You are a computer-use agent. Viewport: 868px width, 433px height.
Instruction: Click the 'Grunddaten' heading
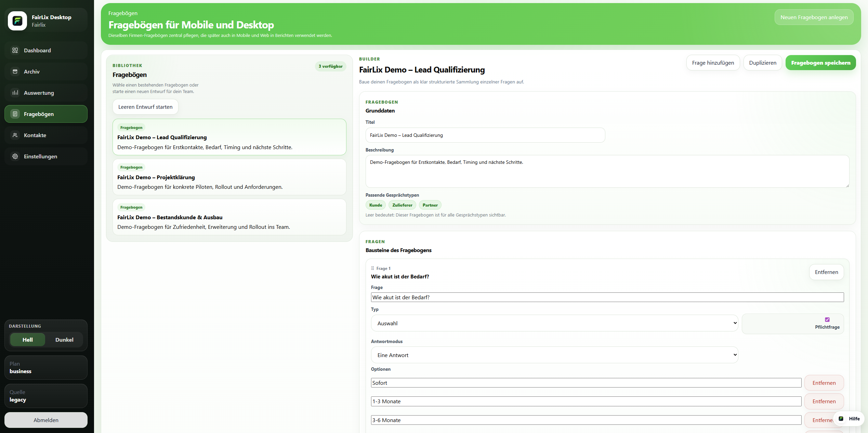point(380,110)
